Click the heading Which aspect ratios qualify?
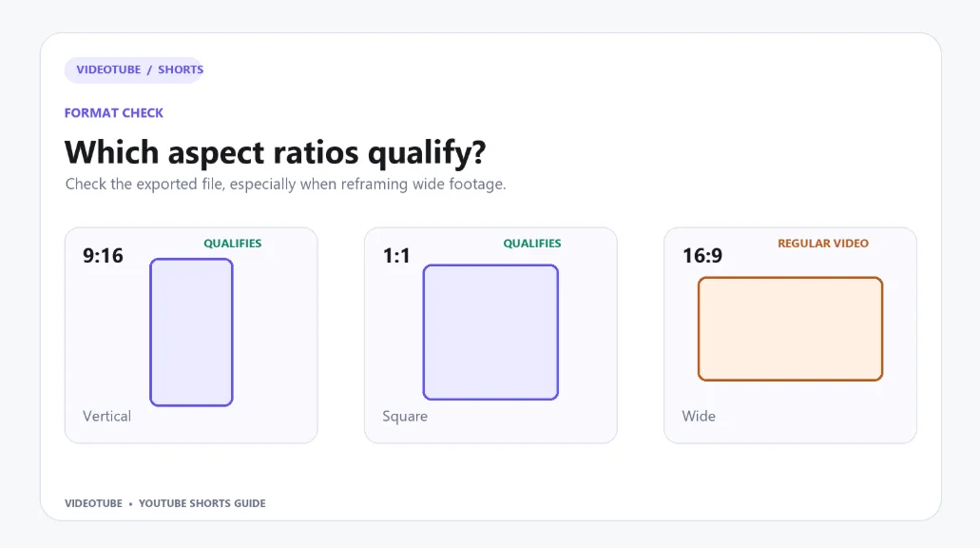Screen dimensions: 980x548 275,152
